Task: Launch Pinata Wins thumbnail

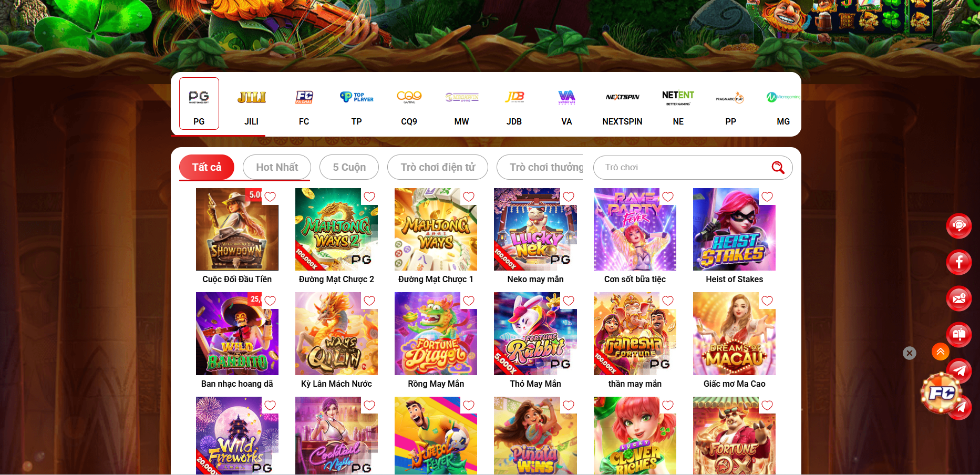Action: pos(535,436)
